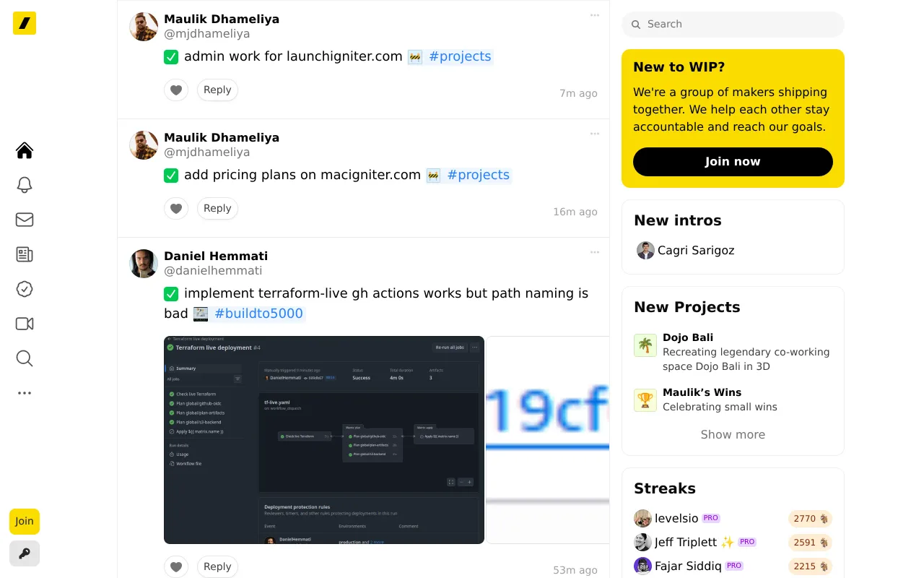Screen dimensions: 924x578
Task: Open the video camera icon
Action: [25, 324]
